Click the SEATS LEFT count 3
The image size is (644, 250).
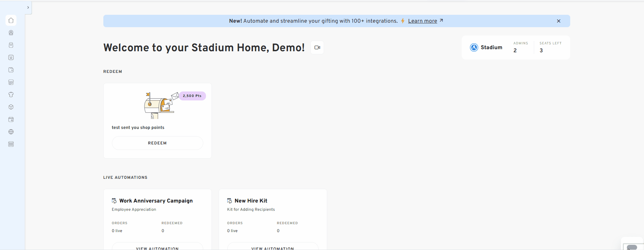(541, 51)
